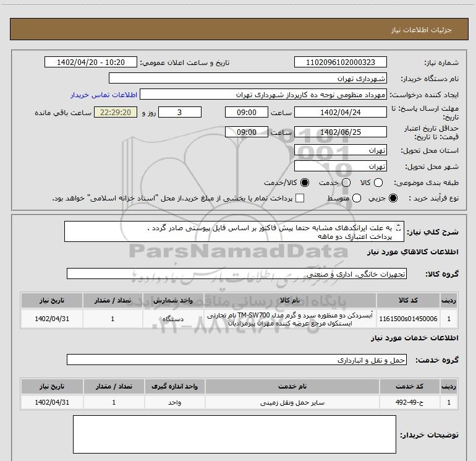This screenshot has width=476, height=461.
Task: Click the goods unit cell دستگاه
Action: click(x=173, y=319)
